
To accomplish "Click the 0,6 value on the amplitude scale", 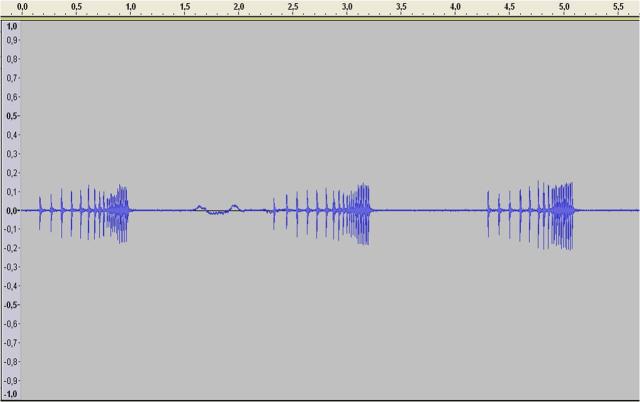I will (x=12, y=97).
